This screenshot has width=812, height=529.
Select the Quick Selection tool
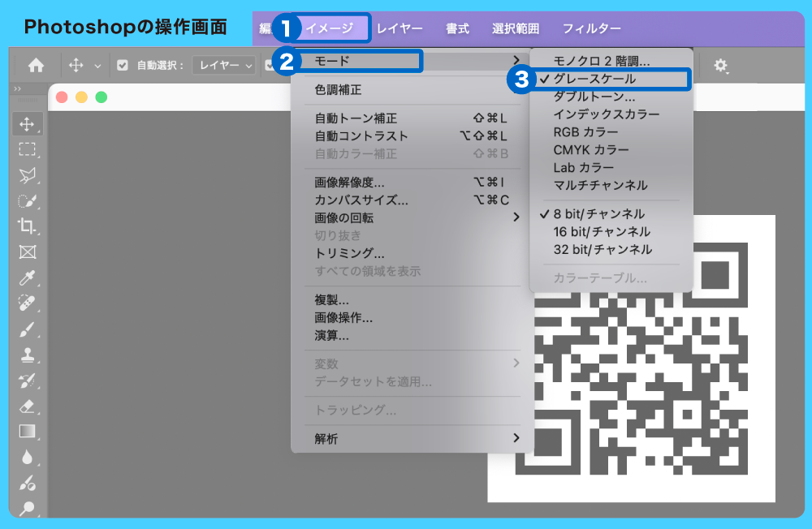click(x=27, y=201)
